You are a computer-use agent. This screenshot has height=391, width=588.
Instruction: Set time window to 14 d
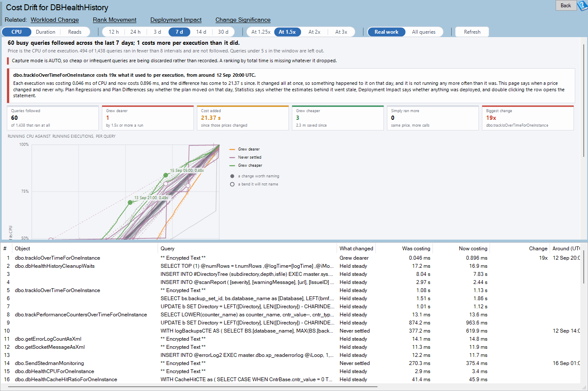[201, 32]
